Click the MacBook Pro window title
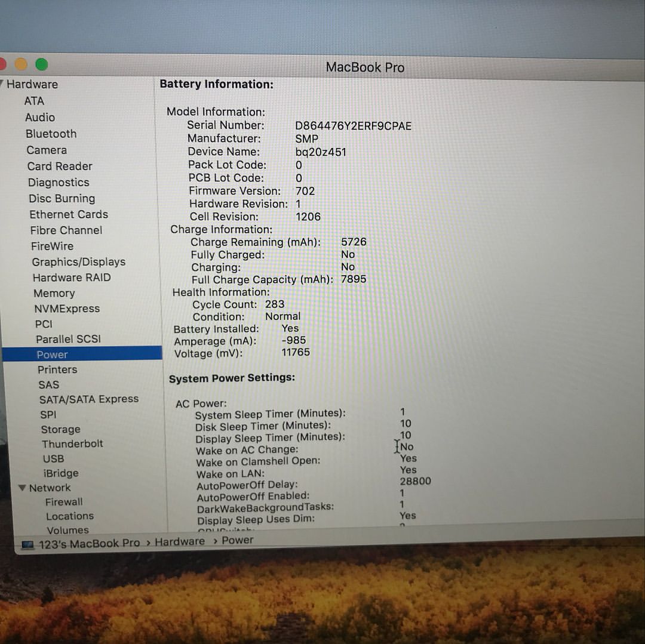This screenshot has width=645, height=644. click(365, 67)
